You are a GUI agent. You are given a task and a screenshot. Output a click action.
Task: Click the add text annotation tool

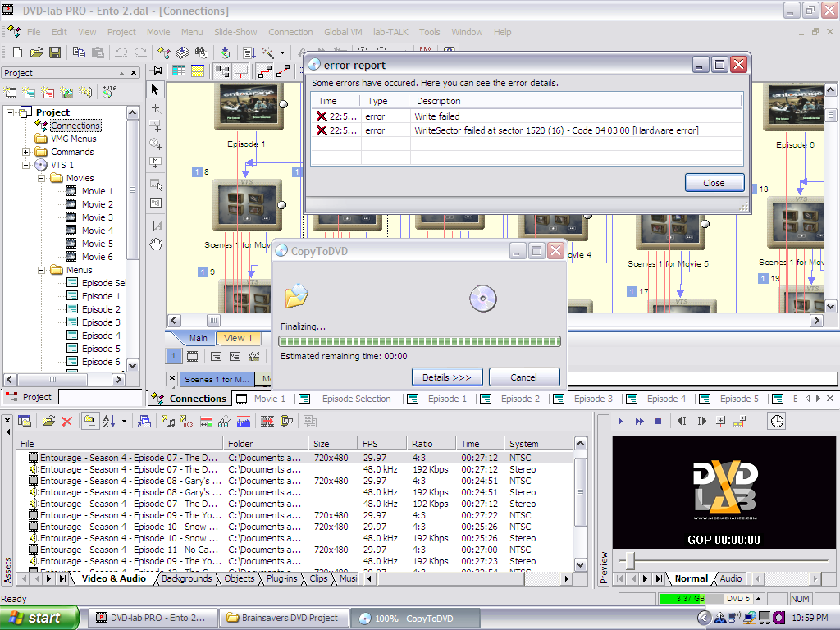tap(156, 226)
